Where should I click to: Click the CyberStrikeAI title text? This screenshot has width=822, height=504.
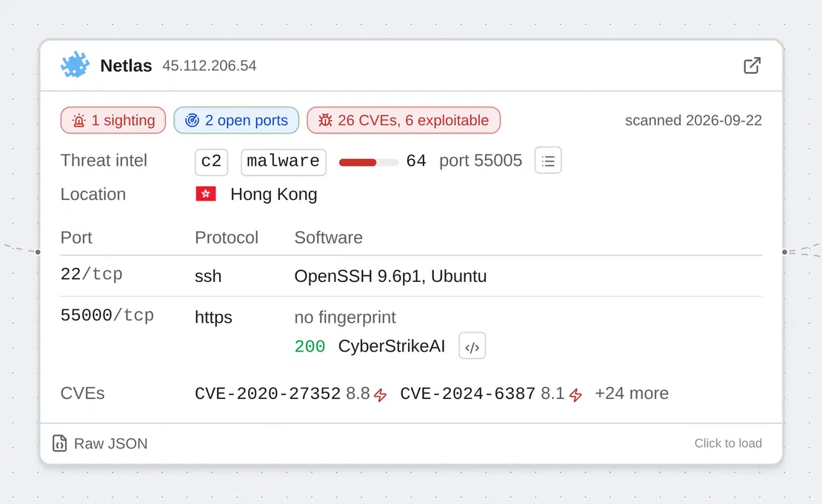[392, 346]
